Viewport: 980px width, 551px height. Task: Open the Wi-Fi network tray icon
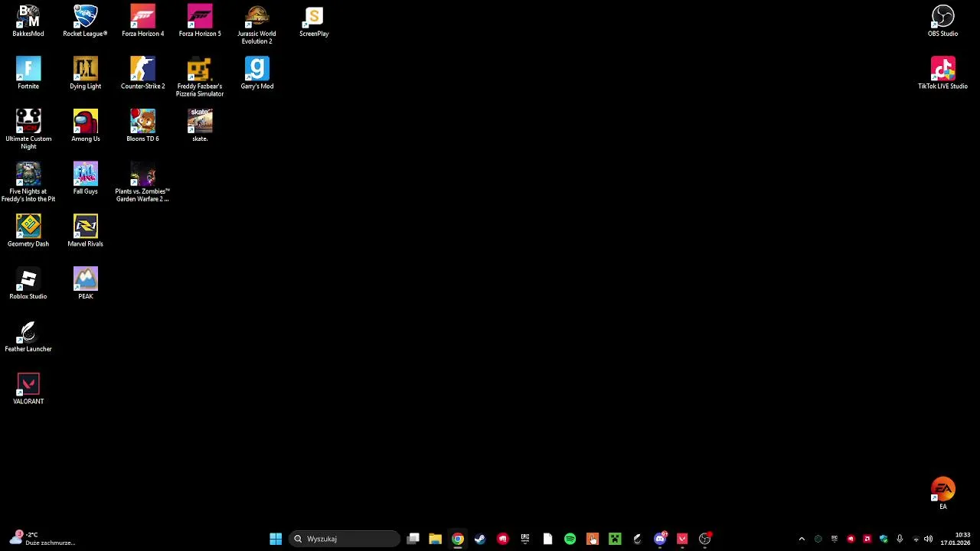click(916, 539)
